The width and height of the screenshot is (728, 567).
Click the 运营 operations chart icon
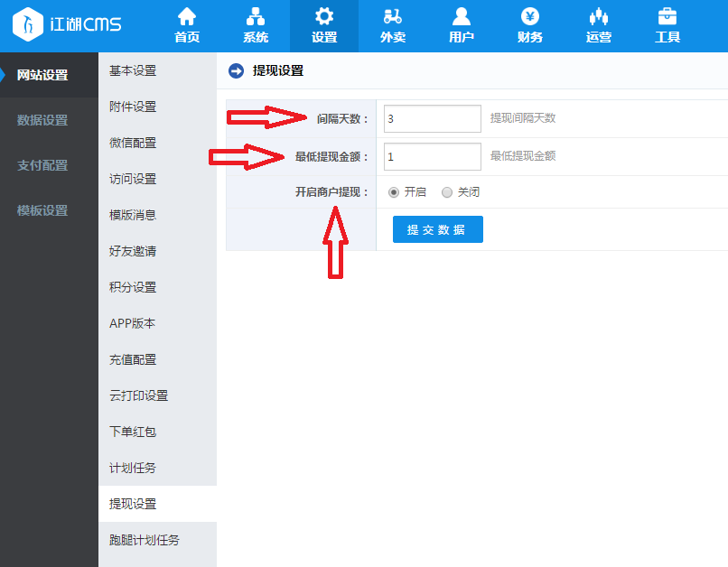pyautogui.click(x=599, y=17)
